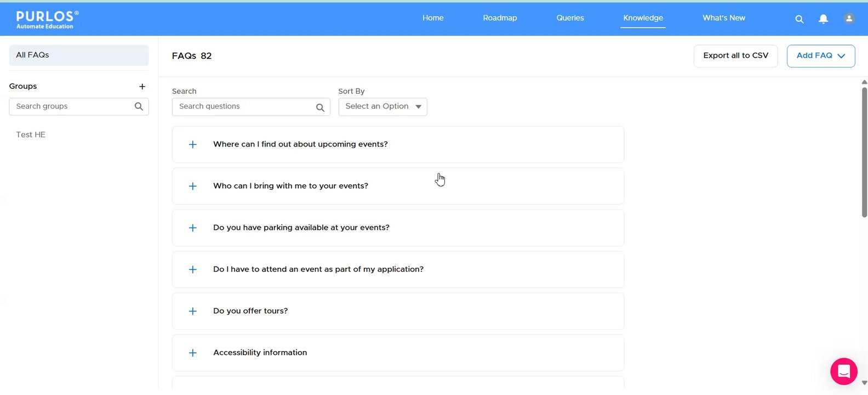Image resolution: width=868 pixels, height=395 pixels.
Task: Expand the parking available FAQ
Action: pyautogui.click(x=193, y=228)
